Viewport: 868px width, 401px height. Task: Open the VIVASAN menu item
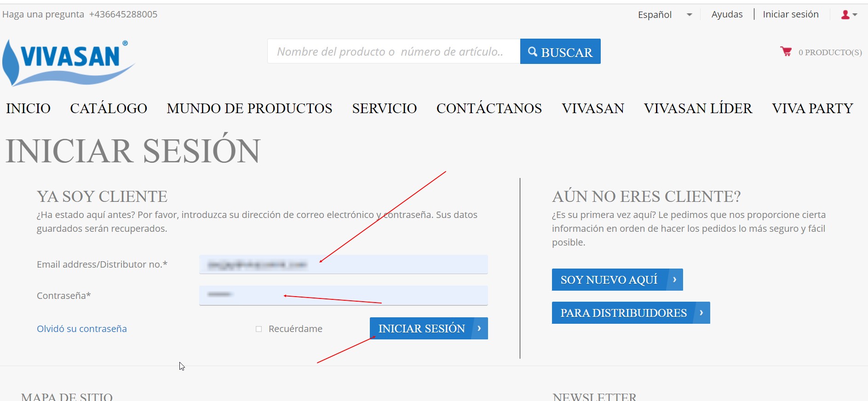tap(593, 108)
